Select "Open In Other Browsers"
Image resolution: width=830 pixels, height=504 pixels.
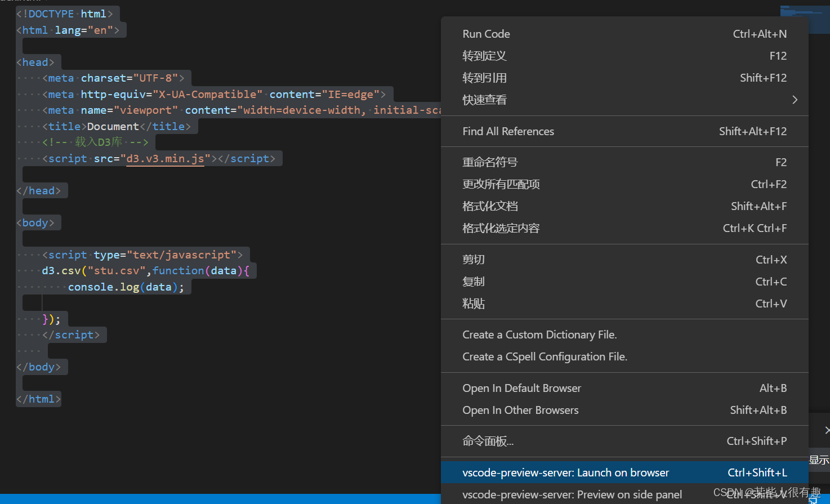520,410
